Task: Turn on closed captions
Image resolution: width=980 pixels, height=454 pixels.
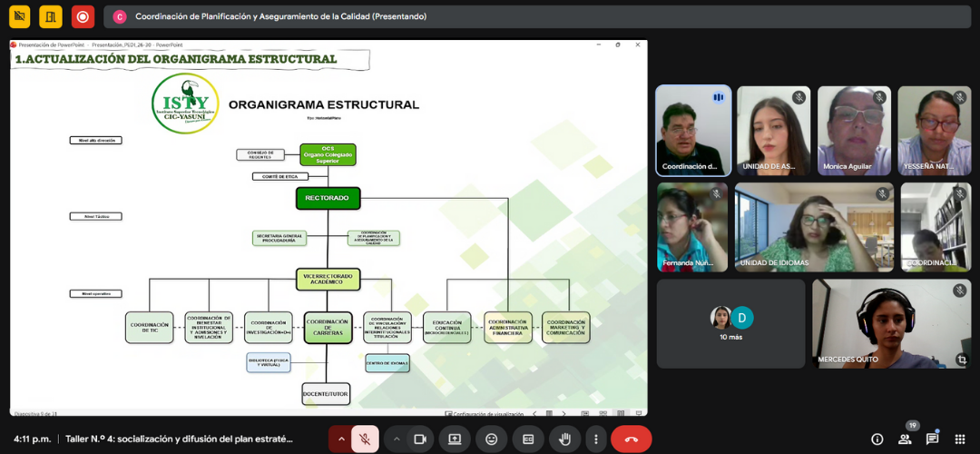Action: coord(528,439)
